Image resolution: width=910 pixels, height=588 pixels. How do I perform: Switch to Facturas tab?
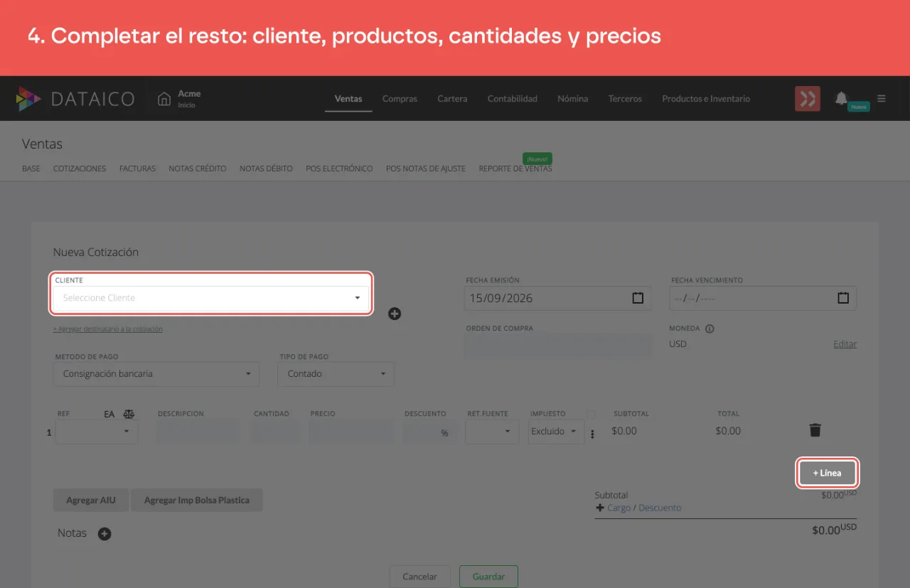(x=137, y=169)
